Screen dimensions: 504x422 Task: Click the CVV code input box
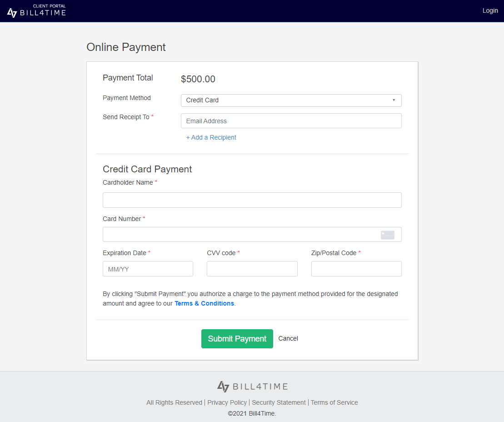[x=252, y=269]
